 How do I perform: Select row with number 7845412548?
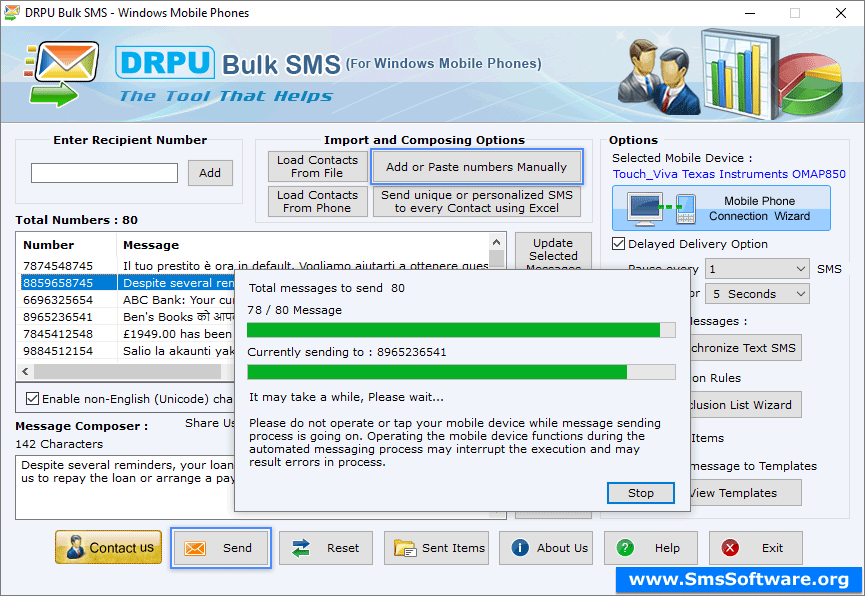point(128,334)
